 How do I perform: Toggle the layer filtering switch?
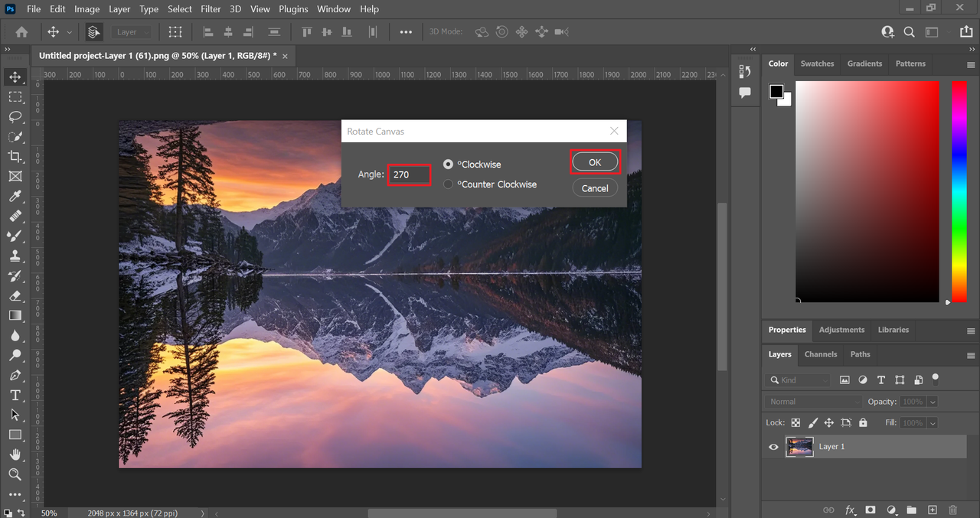pyautogui.click(x=935, y=378)
